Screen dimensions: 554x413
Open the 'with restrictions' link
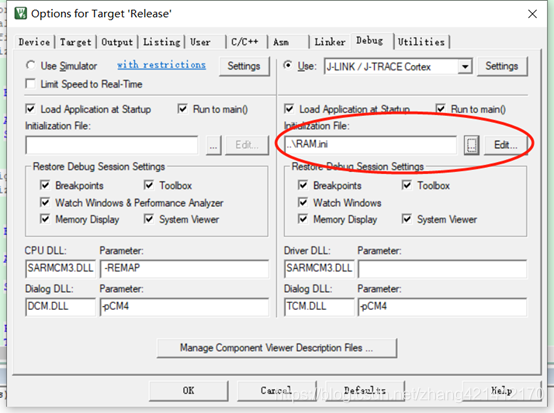click(x=161, y=65)
